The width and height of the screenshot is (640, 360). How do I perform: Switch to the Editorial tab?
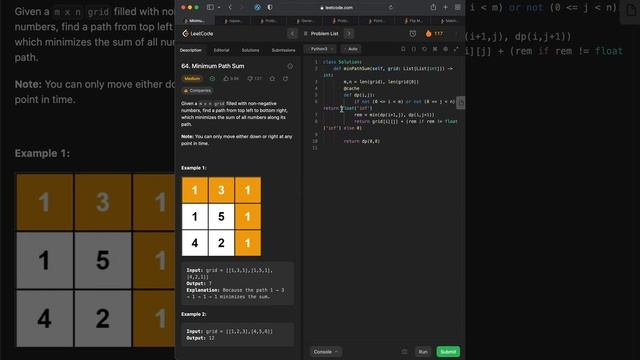click(221, 50)
